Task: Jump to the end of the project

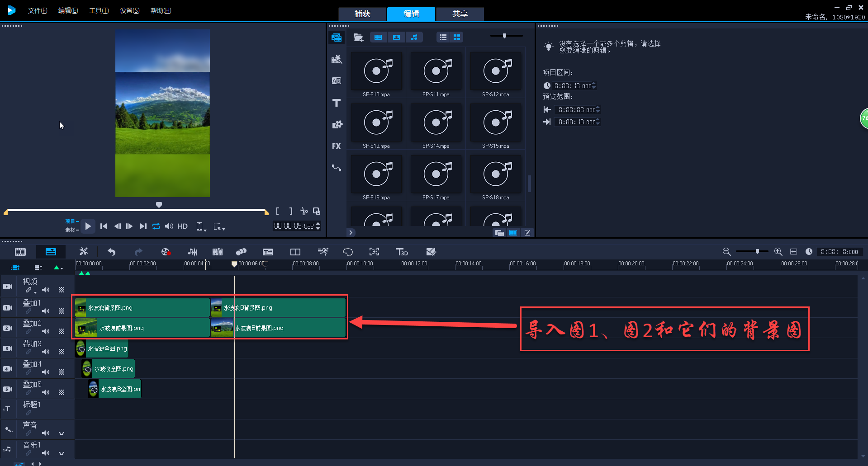Action: pyautogui.click(x=143, y=226)
